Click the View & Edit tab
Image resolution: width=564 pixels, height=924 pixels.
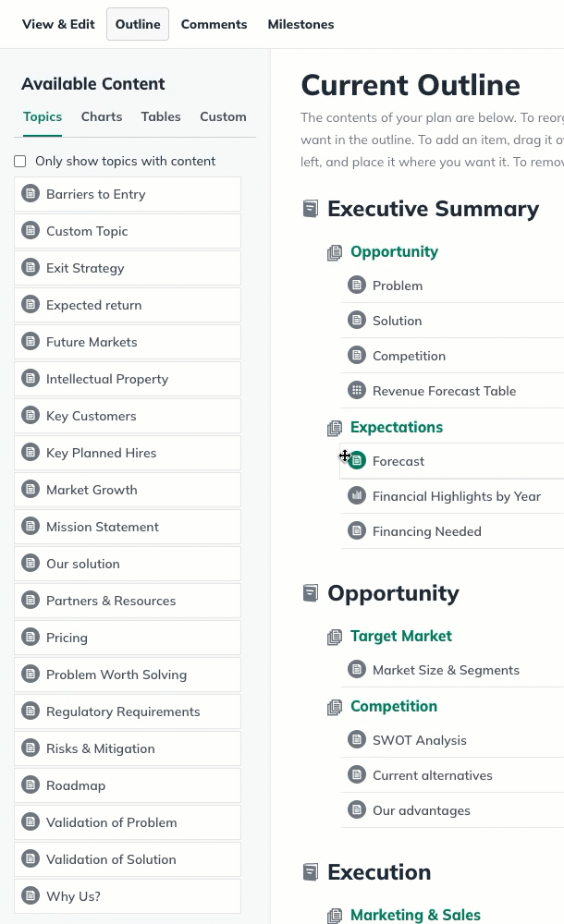point(58,24)
